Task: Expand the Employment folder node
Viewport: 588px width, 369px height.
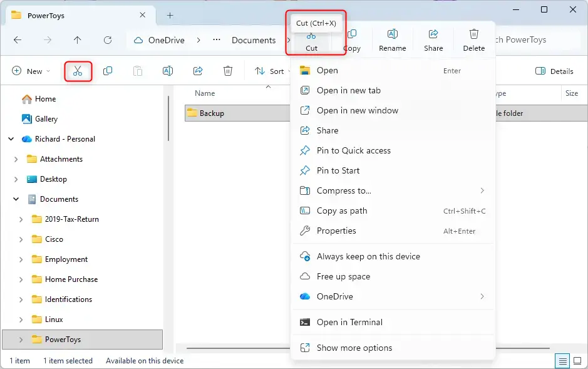Action: click(21, 259)
